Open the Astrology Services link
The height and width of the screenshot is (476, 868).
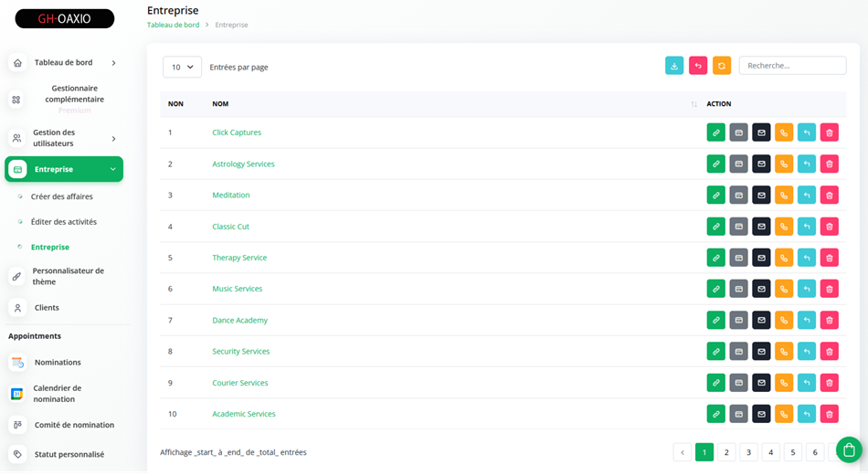[243, 164]
